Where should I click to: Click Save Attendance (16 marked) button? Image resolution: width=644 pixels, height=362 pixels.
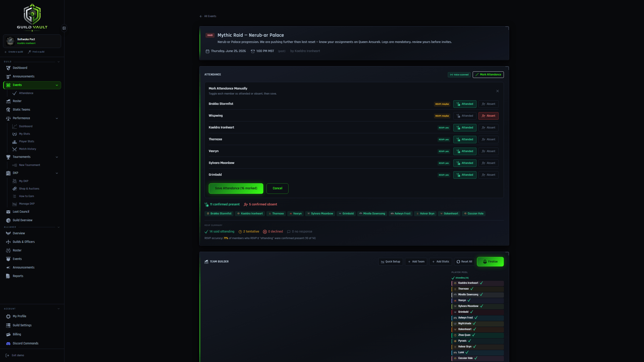pos(236,188)
